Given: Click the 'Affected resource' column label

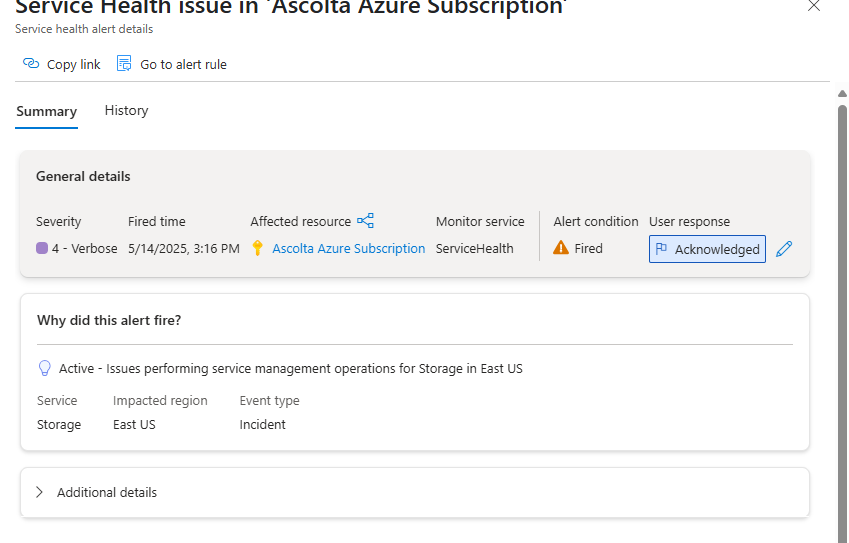Looking at the screenshot, I should click(301, 221).
